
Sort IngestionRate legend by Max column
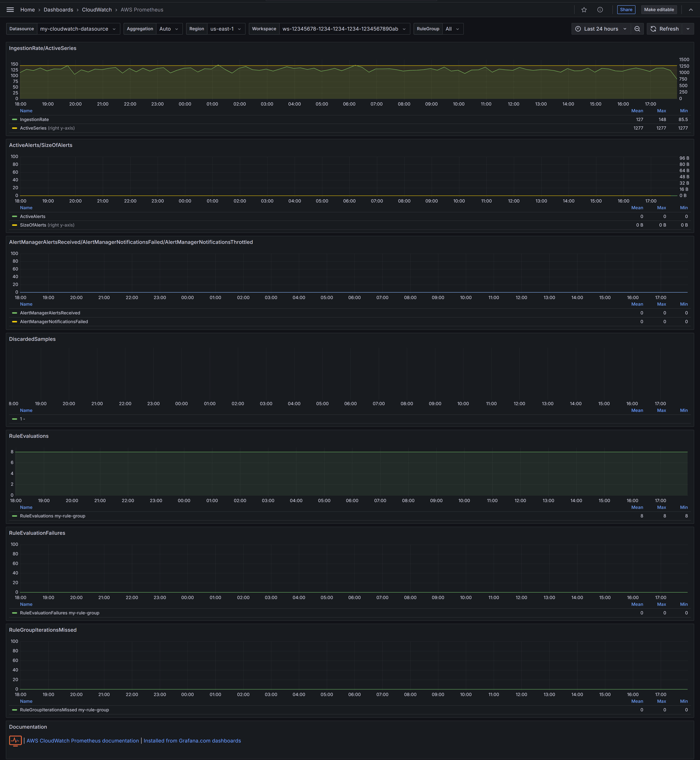pyautogui.click(x=661, y=111)
